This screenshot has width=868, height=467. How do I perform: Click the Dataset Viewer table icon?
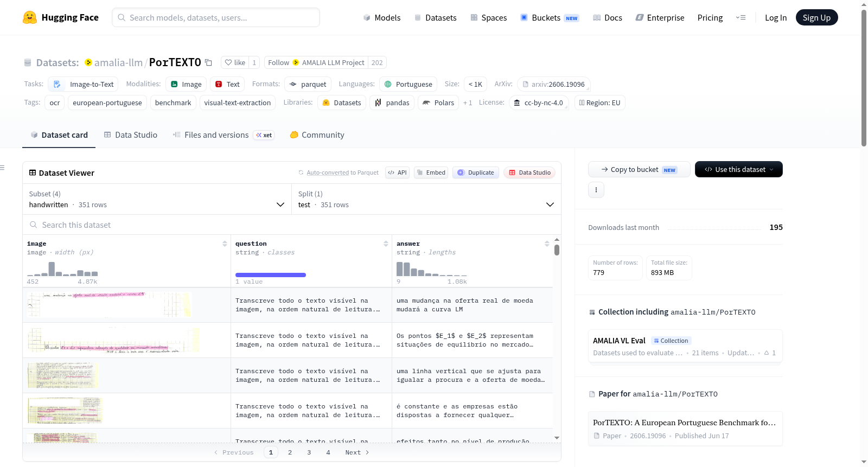pyautogui.click(x=33, y=172)
